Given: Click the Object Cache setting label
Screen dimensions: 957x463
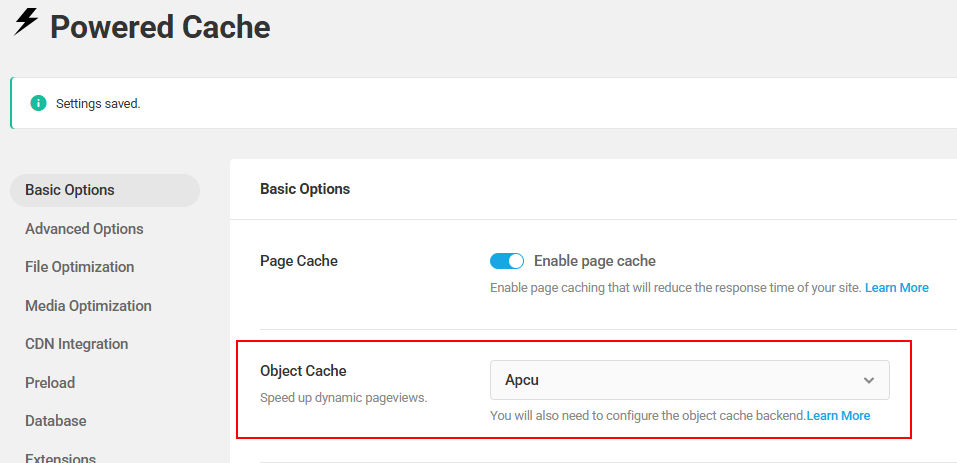Looking at the screenshot, I should click(x=303, y=371).
